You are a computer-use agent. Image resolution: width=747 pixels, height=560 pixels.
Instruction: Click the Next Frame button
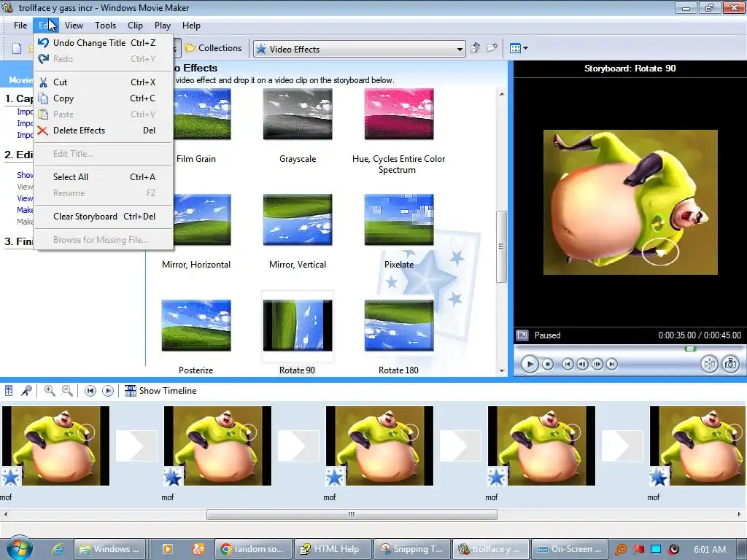pyautogui.click(x=597, y=365)
